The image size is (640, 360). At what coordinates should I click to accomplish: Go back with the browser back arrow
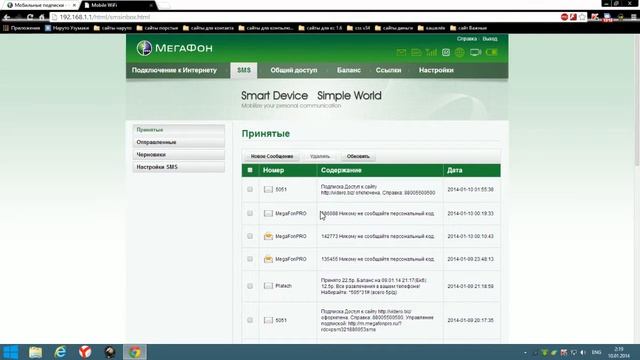click(7, 17)
